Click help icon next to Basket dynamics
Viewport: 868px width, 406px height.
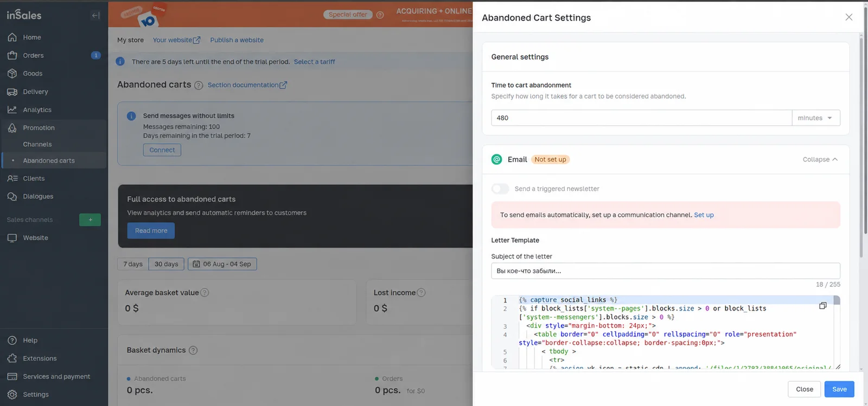pos(193,350)
